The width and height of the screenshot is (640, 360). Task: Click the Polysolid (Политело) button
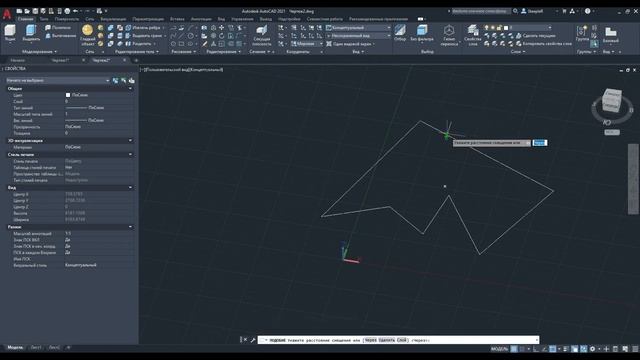pyautogui.click(x=58, y=27)
